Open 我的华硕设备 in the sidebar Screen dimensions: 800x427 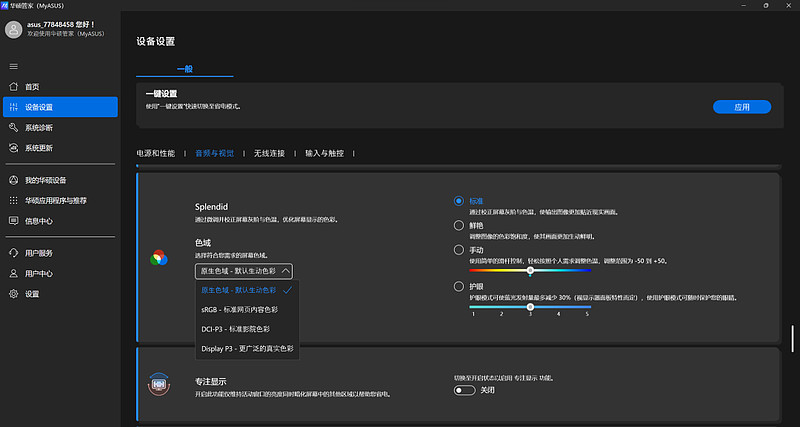60,180
